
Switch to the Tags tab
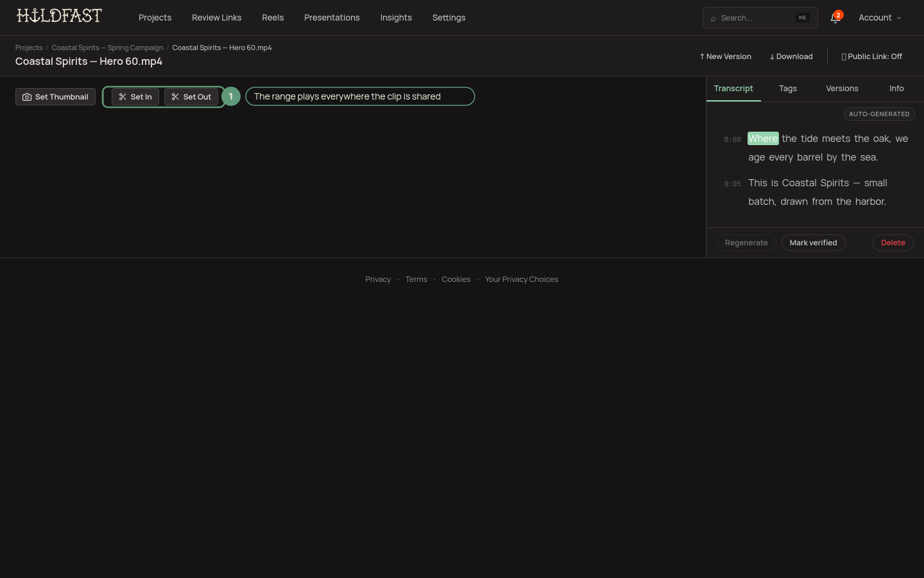point(788,89)
